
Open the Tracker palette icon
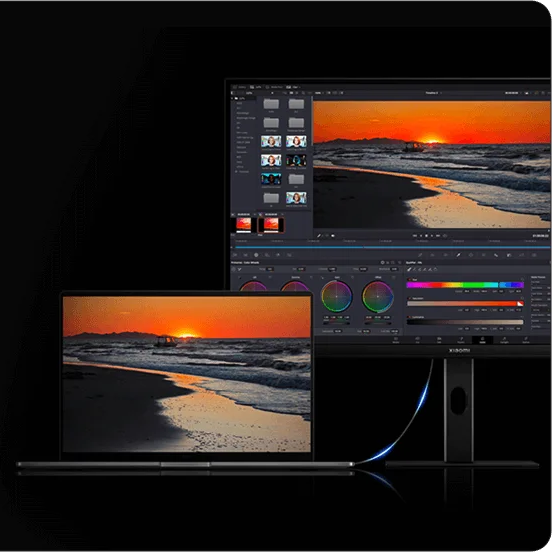(484, 255)
